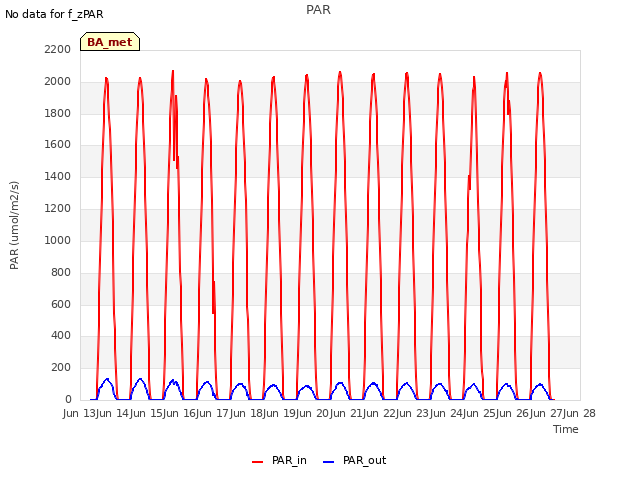Toggle the PAR_in legend entry
Image resolution: width=640 pixels, height=480 pixels.
pos(279,460)
